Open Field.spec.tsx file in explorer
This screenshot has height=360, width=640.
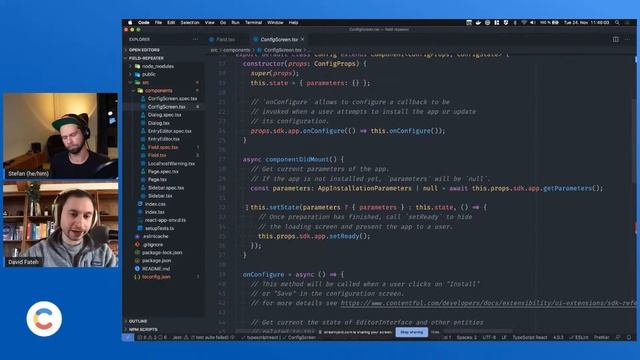[x=163, y=147]
